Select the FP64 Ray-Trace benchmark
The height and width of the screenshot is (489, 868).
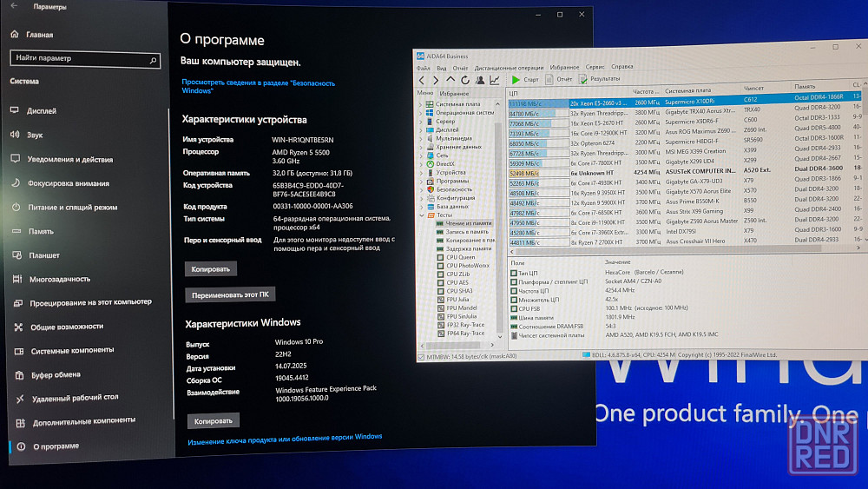pyautogui.click(x=461, y=334)
